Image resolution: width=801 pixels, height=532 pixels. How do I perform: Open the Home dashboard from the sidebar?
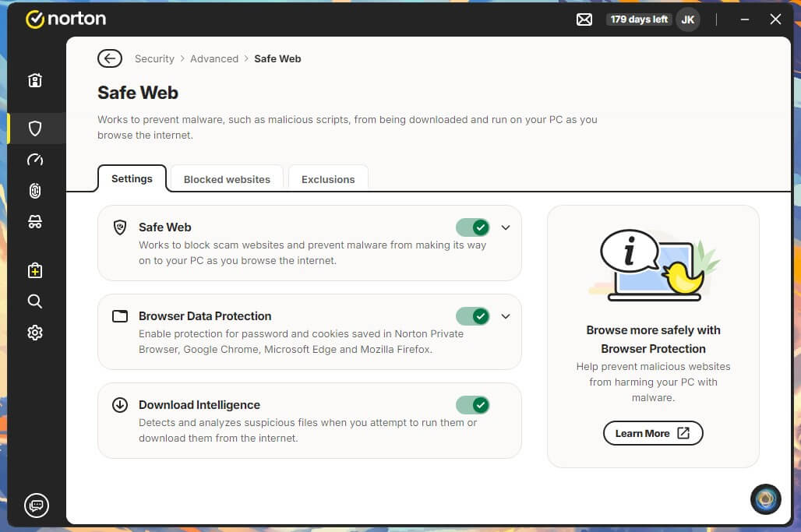[x=35, y=80]
